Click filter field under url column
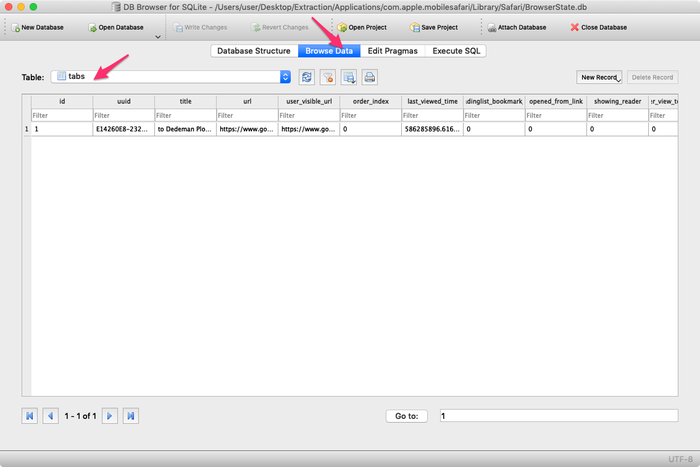Image resolution: width=700 pixels, height=467 pixels. click(x=247, y=115)
